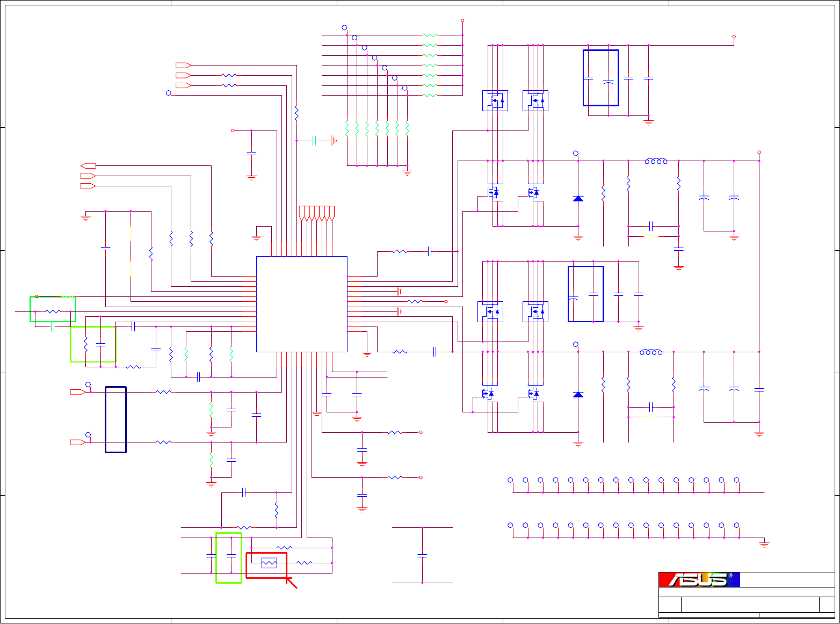Select bottommost horizontal green pull-up resistor

[430, 96]
